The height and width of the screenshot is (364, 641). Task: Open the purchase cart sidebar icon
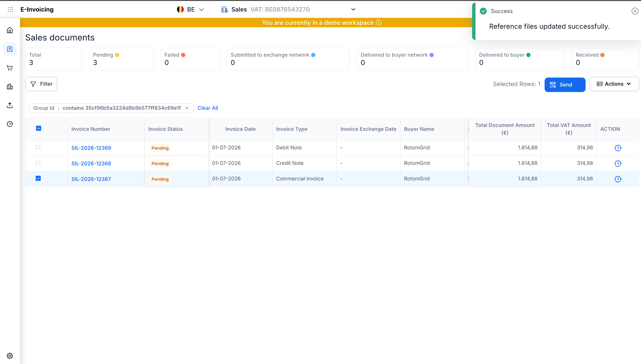click(10, 68)
